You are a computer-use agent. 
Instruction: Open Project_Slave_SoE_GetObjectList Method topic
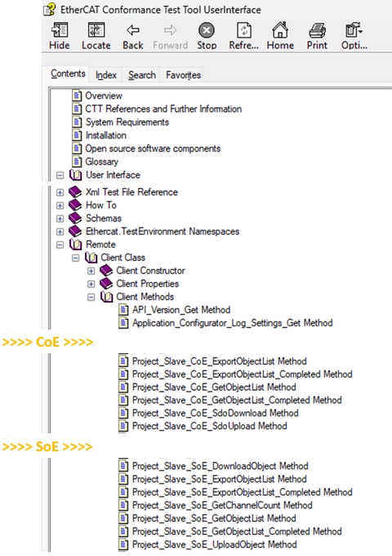214,518
